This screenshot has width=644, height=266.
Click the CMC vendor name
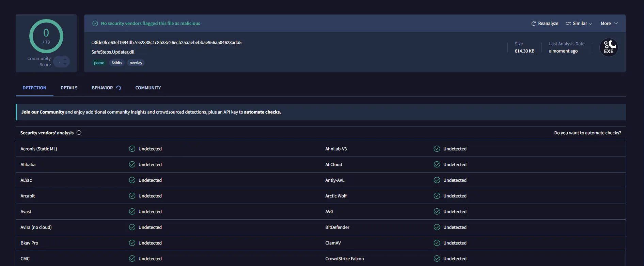pyautogui.click(x=25, y=259)
